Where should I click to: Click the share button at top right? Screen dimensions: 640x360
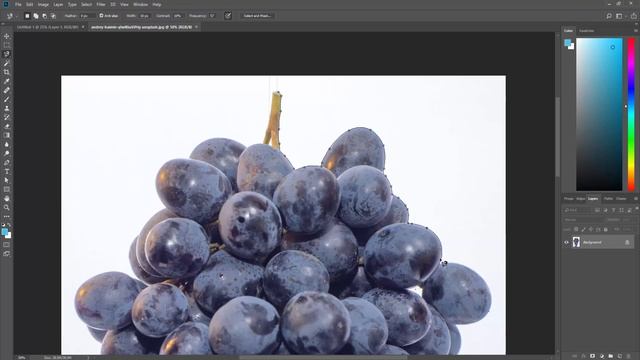(634, 16)
